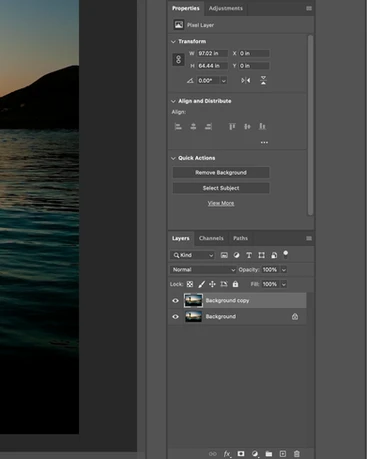This screenshot has width=367, height=459.
Task: Open the Layers panel menu
Action: click(309, 238)
